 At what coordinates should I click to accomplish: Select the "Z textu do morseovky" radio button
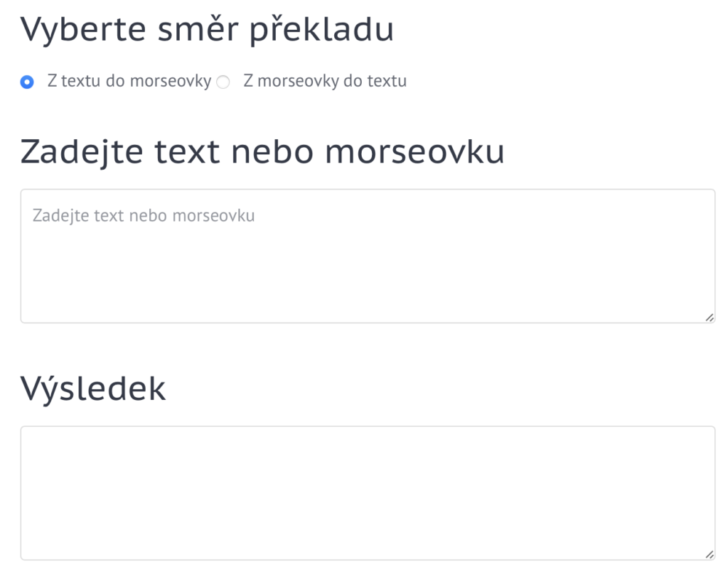point(27,82)
